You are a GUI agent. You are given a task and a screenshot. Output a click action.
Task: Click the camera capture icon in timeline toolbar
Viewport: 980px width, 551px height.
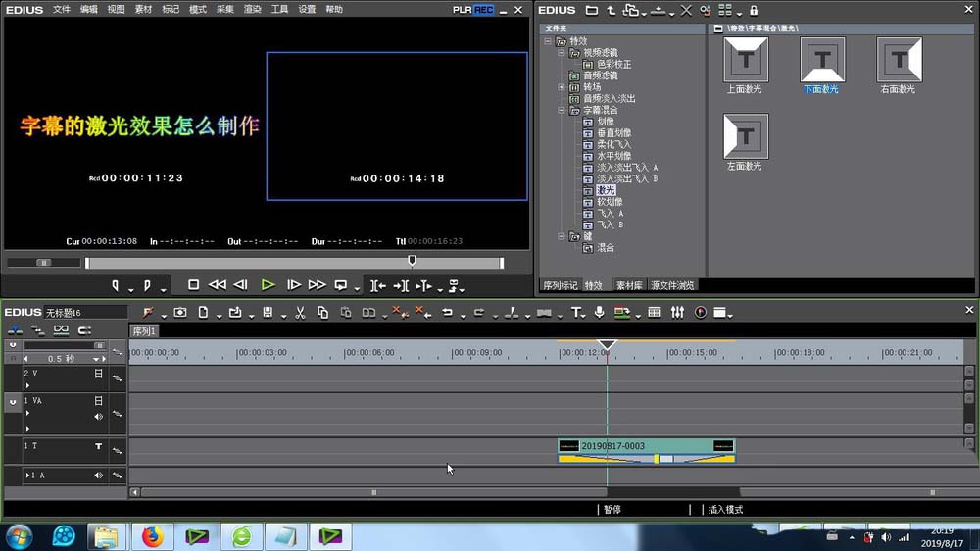(180, 312)
